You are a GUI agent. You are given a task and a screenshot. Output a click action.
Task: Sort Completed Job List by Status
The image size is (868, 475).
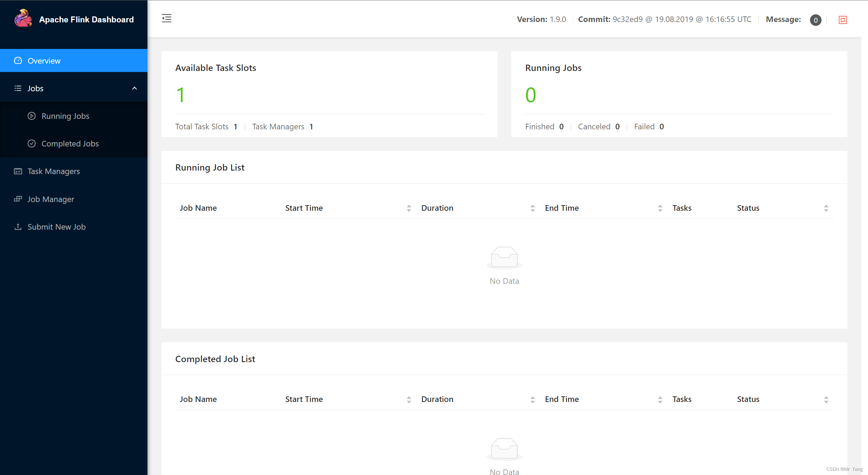tap(826, 400)
